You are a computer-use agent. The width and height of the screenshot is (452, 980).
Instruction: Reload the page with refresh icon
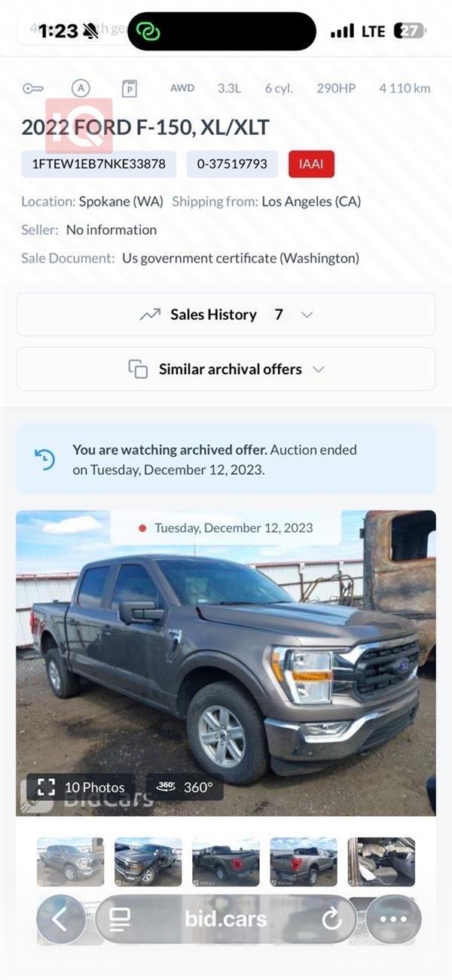click(331, 918)
